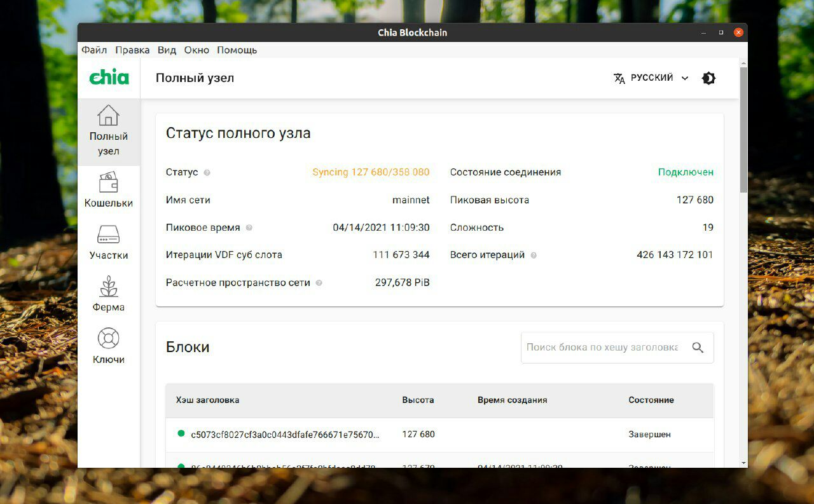Image resolution: width=814 pixels, height=504 pixels.
Task: Click the Блоки section heading
Action: [188, 347]
